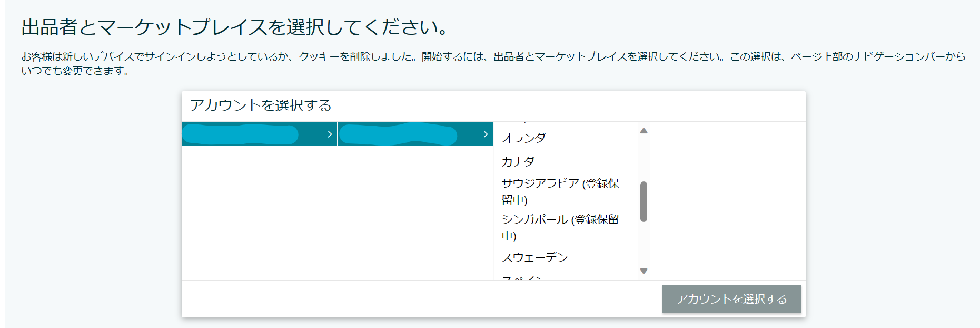Image resolution: width=980 pixels, height=328 pixels.
Task: Click the scrollbar up arrow above the marketplace list
Action: (x=644, y=130)
